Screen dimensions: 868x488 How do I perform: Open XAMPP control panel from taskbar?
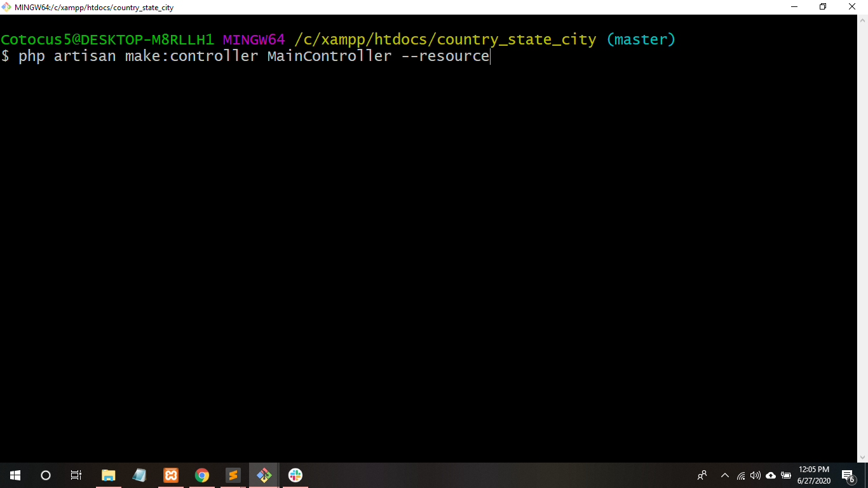pyautogui.click(x=170, y=475)
